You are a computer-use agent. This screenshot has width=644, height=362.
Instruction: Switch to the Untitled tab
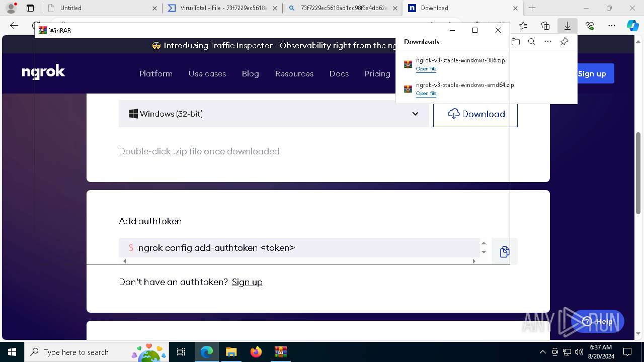[x=102, y=8]
